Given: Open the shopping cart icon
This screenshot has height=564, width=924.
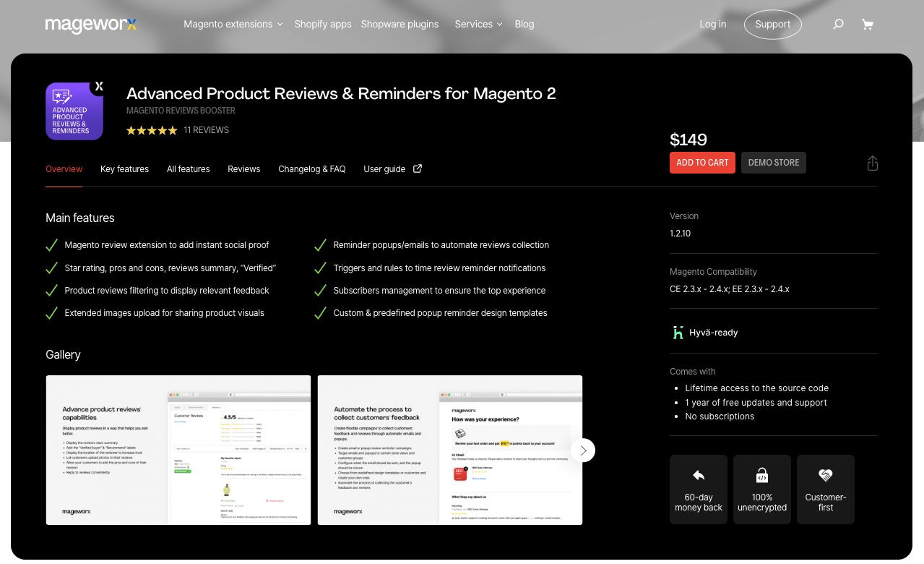Looking at the screenshot, I should (867, 24).
